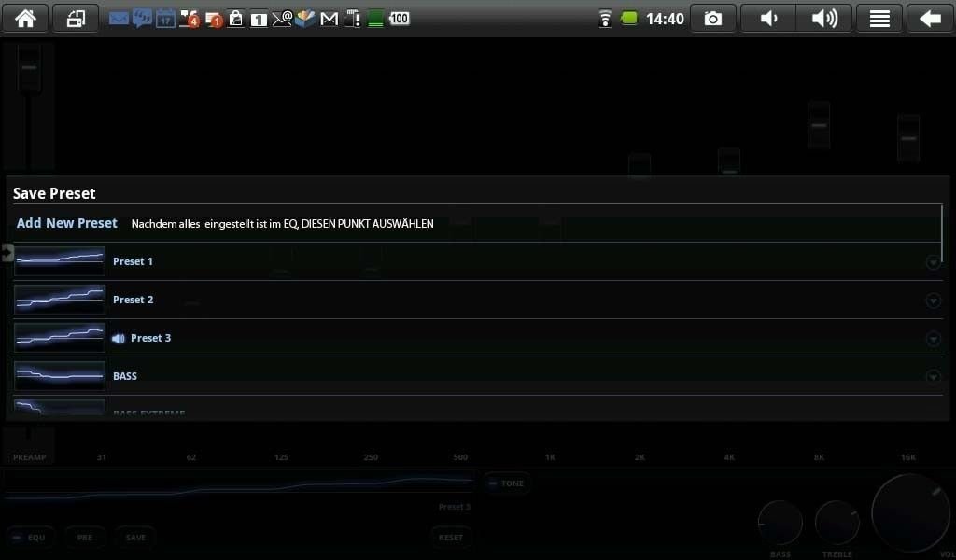Open the shopping bag market notification
This screenshot has height=560, width=956.
(235, 19)
